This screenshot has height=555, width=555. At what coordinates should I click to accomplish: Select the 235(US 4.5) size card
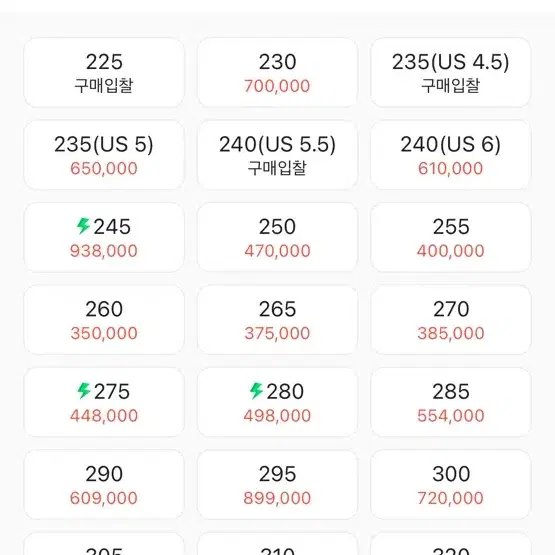tap(451, 73)
